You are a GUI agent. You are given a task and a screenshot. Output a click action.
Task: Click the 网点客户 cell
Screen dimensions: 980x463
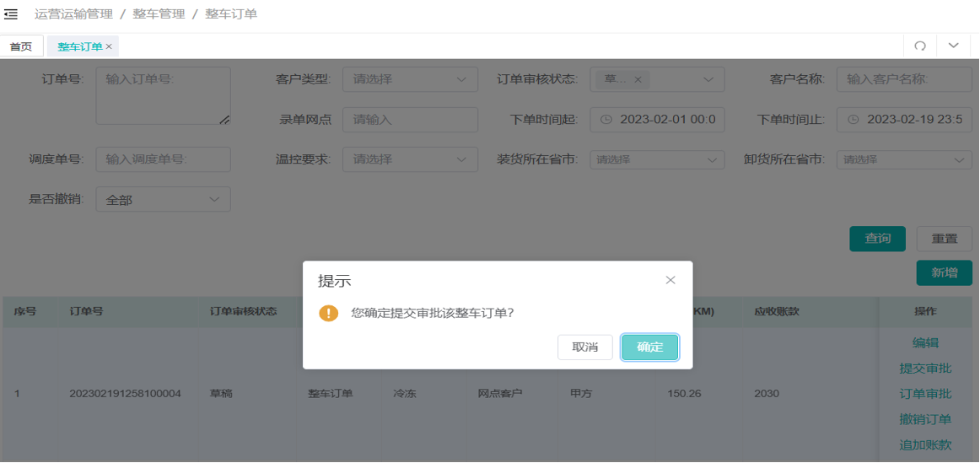500,394
